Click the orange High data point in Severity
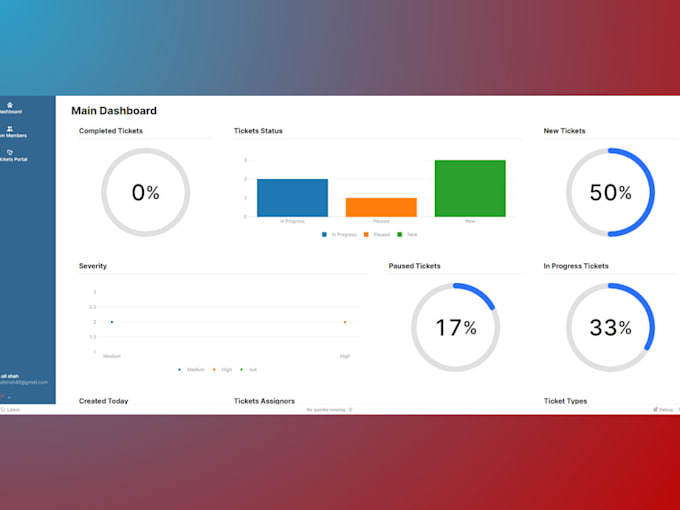This screenshot has height=510, width=680. [x=345, y=322]
